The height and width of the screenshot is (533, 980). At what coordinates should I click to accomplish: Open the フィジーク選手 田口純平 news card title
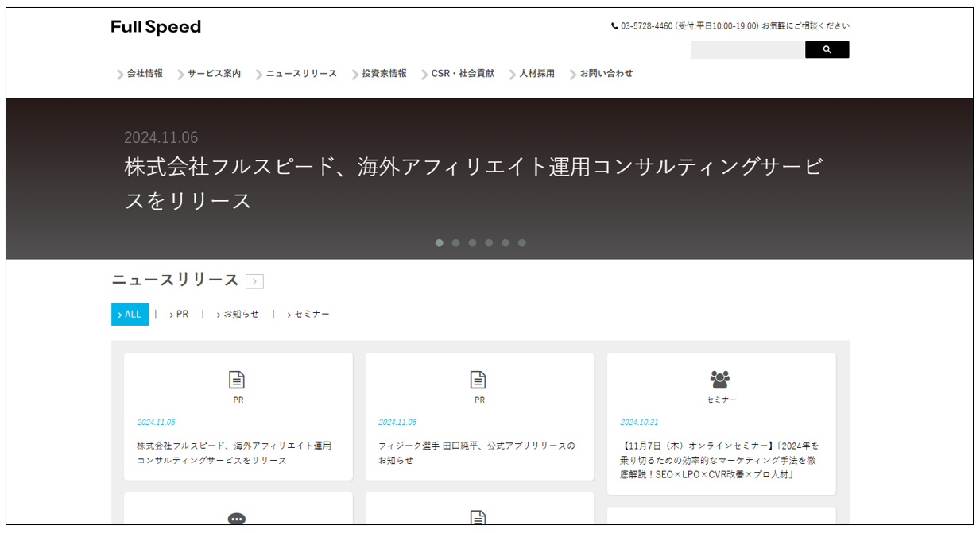[x=477, y=453]
